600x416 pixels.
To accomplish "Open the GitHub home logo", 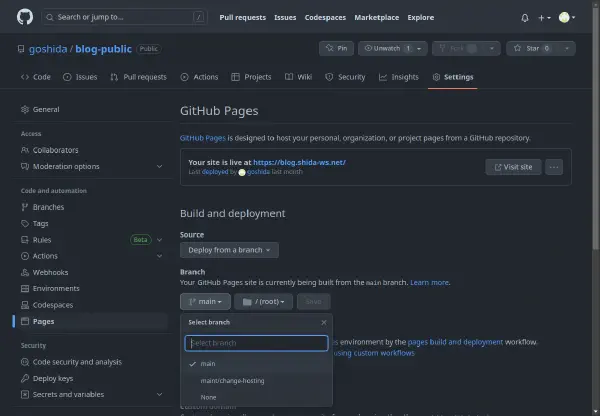I will point(25,17).
